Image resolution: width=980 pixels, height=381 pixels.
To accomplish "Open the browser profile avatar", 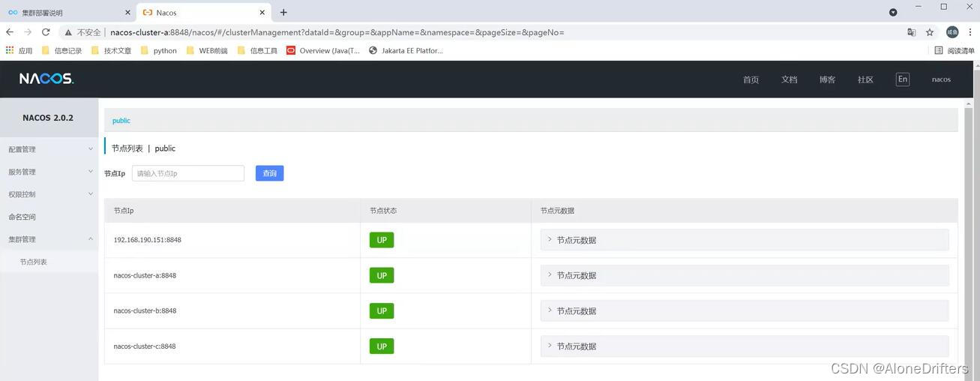I will (952, 32).
